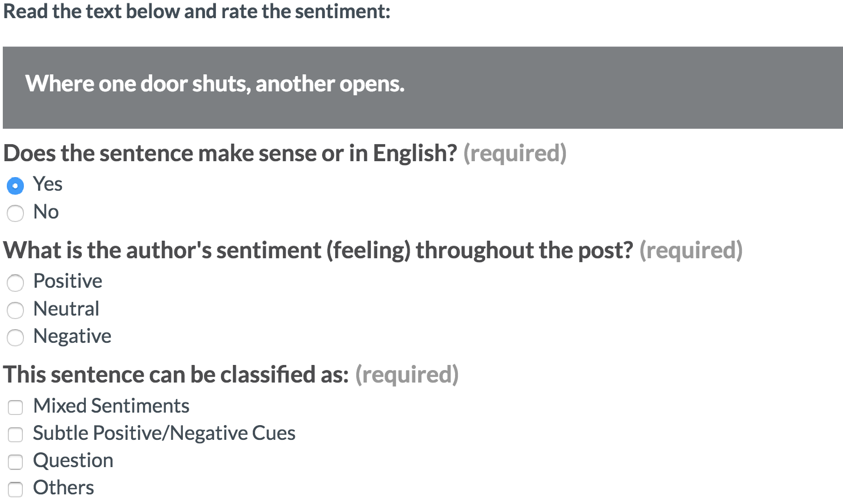
Task: Tick the Subtle Positive/Negative Cues checkbox
Action: click(x=15, y=435)
